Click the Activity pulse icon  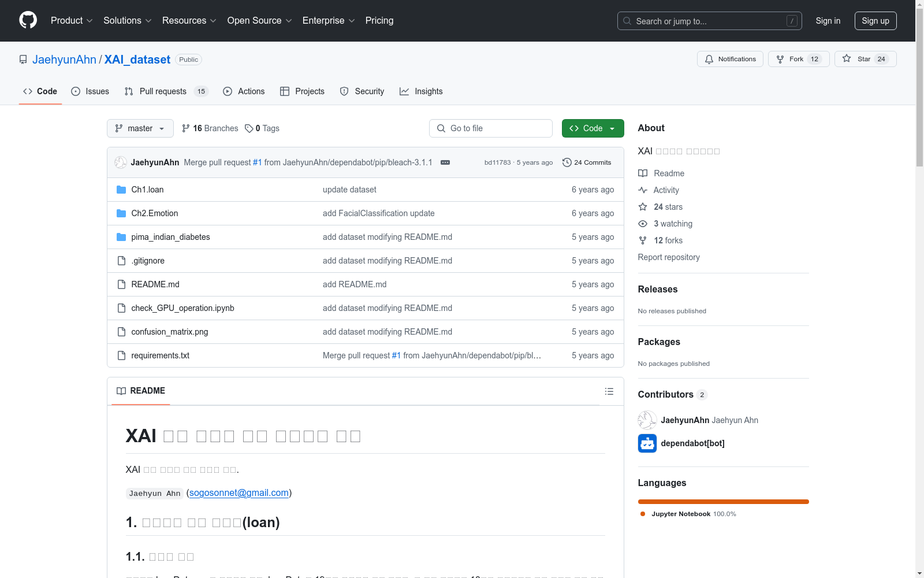point(643,190)
